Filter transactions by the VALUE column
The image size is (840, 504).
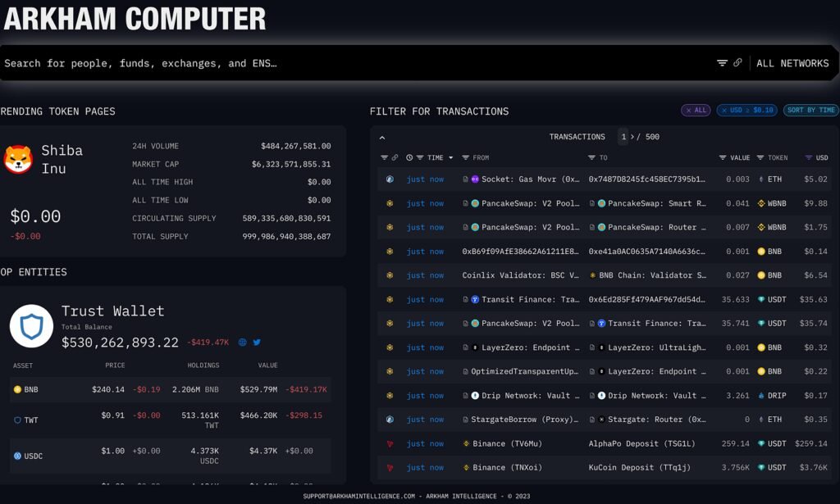coord(723,157)
